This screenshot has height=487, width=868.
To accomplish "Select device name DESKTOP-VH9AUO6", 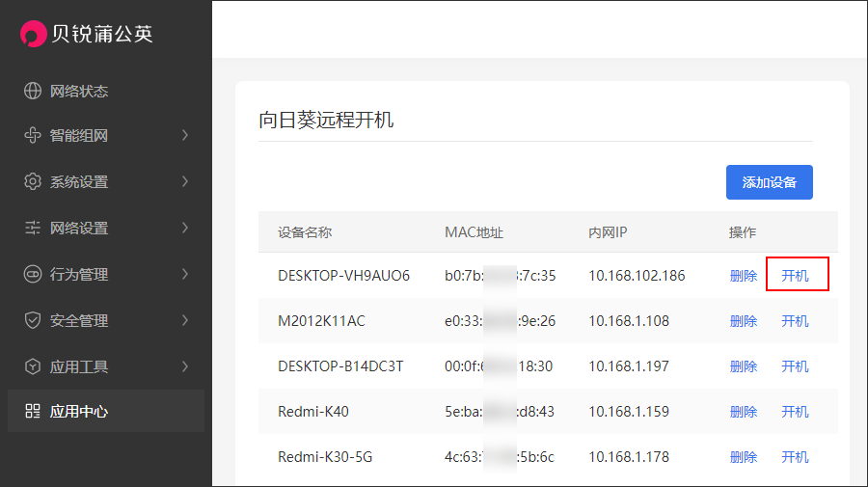I will 343,276.
